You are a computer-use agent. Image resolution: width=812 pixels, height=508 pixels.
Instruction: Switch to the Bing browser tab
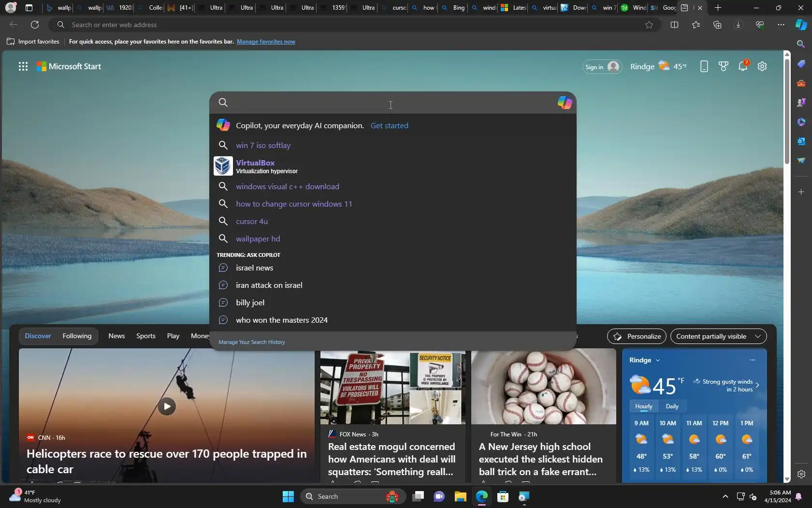click(453, 8)
